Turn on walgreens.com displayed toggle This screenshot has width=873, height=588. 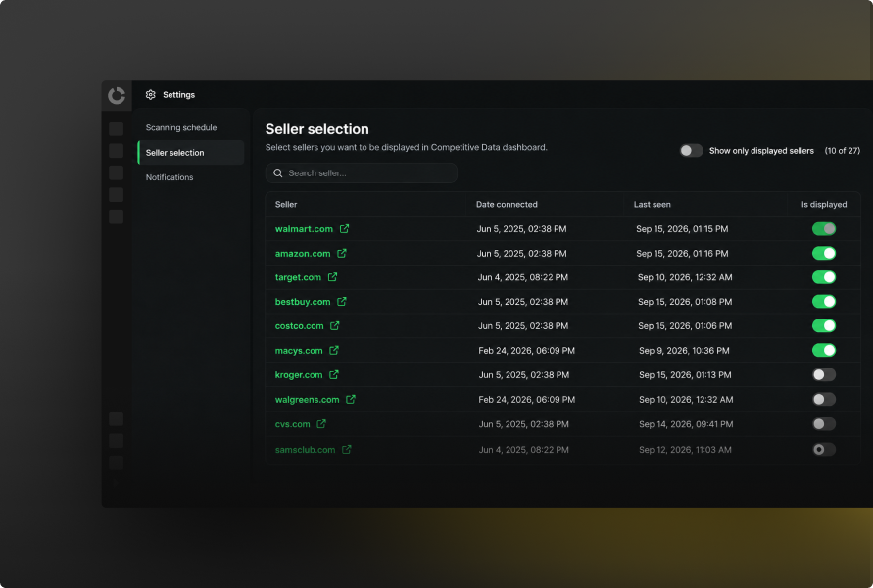pos(824,399)
